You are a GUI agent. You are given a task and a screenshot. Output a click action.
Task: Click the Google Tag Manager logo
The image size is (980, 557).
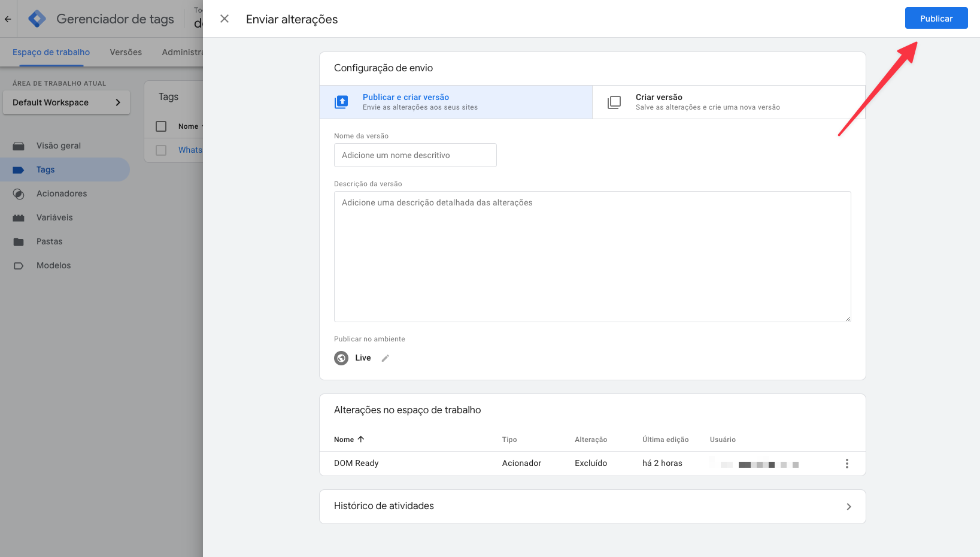click(x=37, y=19)
